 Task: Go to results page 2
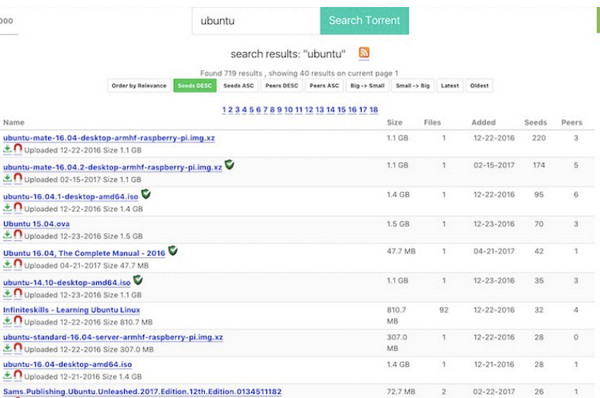[230, 110]
